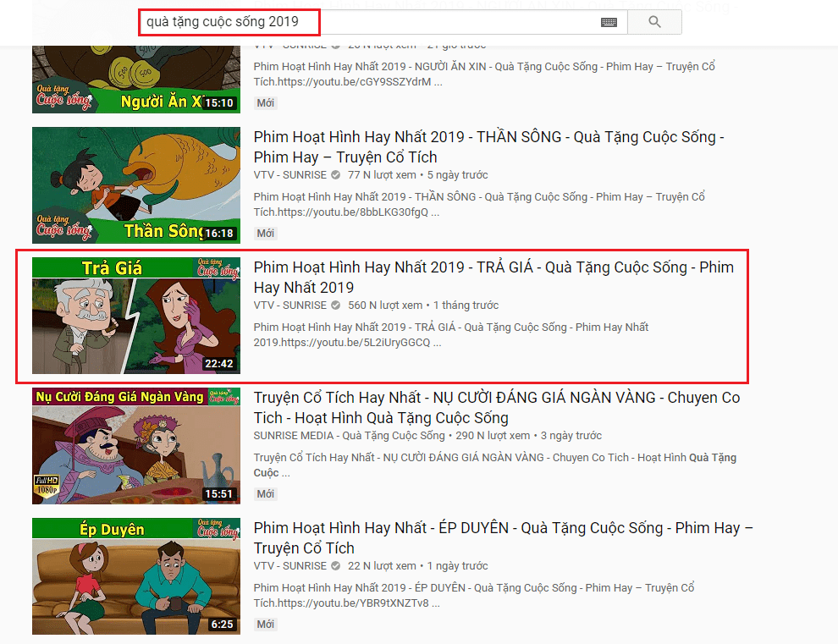Click the 'Mới' badge under ÉP DUYÊN video
This screenshot has height=644, width=838.
point(266,625)
